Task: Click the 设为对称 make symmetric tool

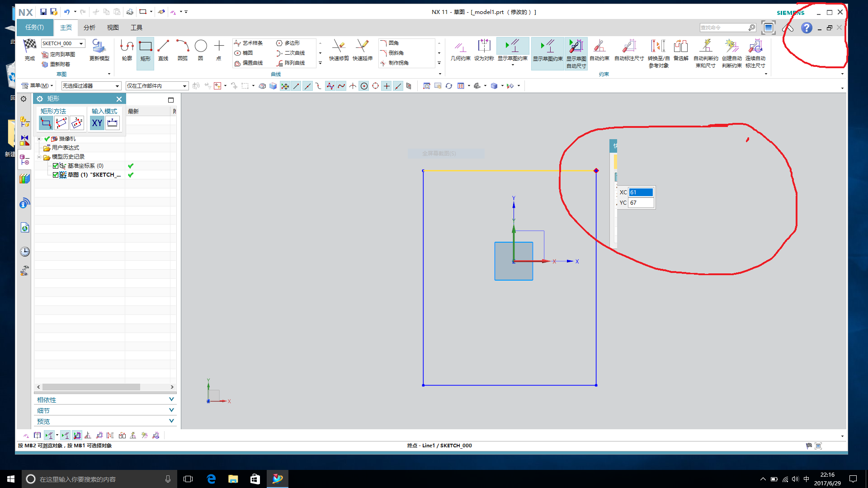Action: (484, 50)
